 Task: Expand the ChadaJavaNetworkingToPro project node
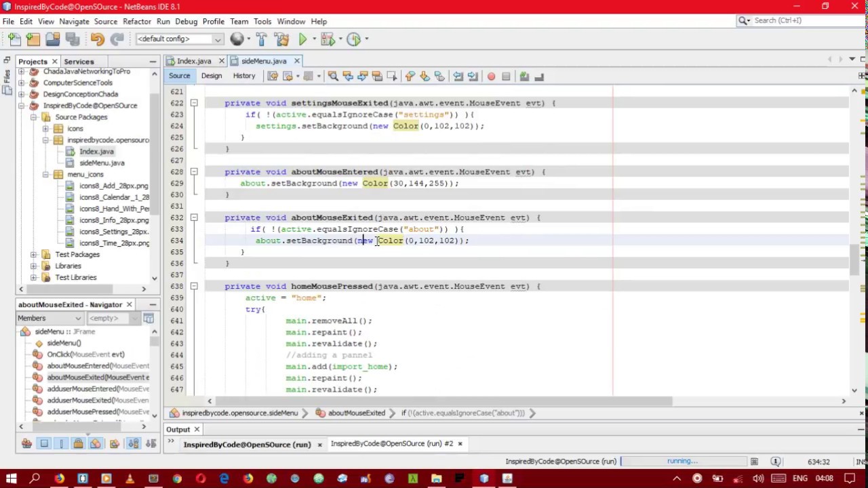tap(22, 71)
